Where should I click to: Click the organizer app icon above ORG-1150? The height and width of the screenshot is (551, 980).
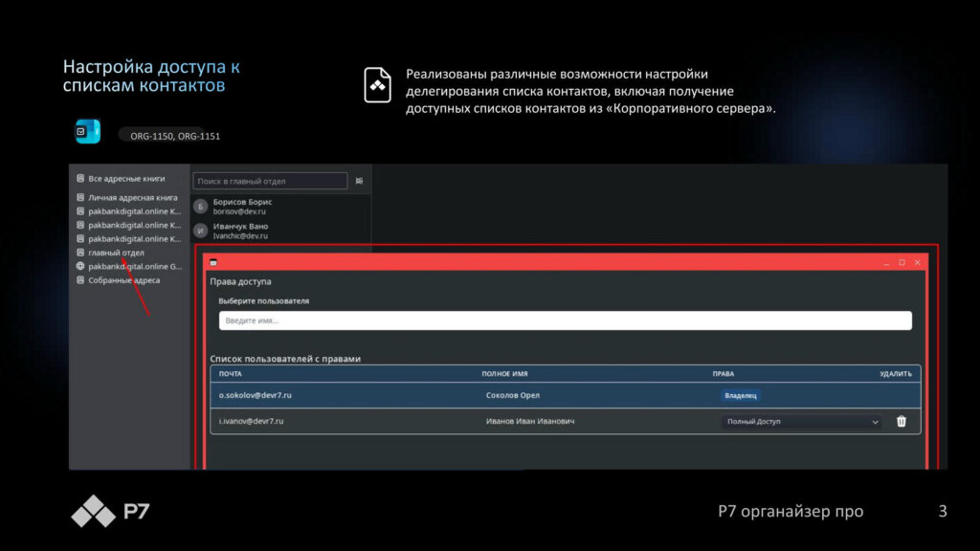click(x=88, y=131)
